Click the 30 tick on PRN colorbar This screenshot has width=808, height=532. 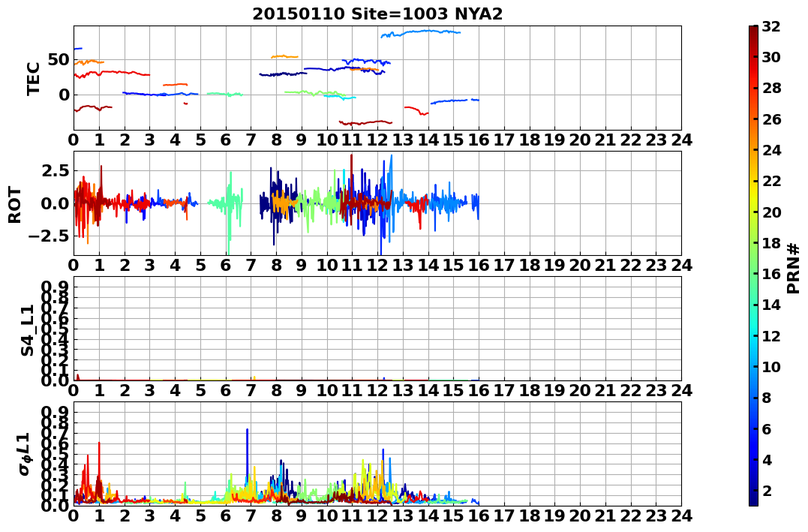click(x=771, y=57)
